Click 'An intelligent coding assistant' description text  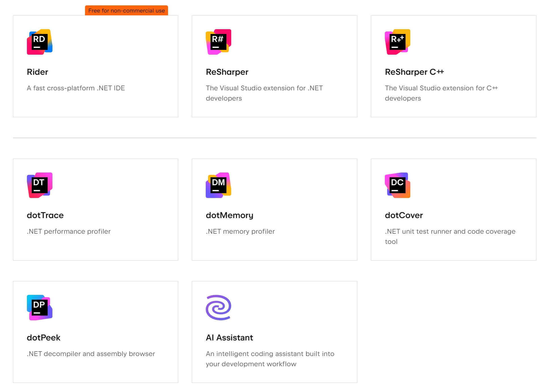(x=270, y=359)
